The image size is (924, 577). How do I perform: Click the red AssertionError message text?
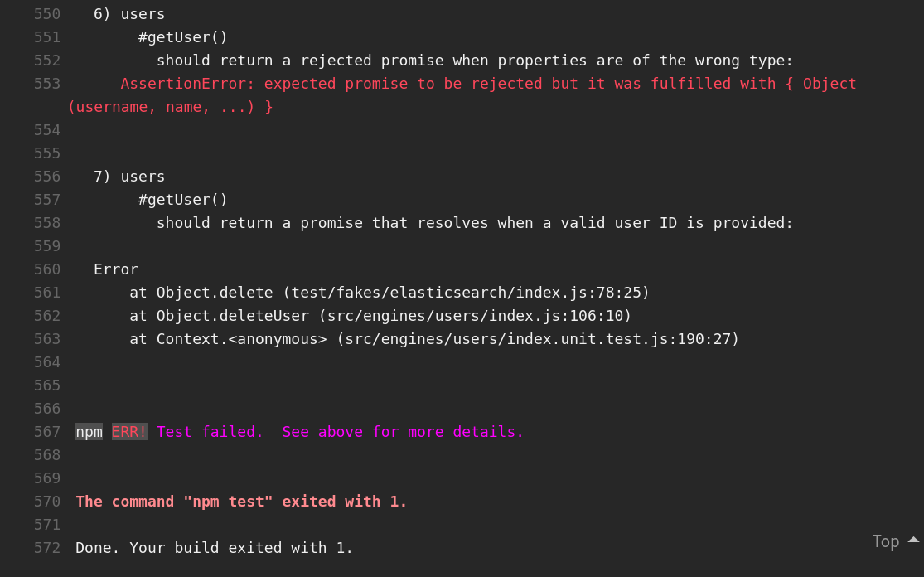click(488, 84)
